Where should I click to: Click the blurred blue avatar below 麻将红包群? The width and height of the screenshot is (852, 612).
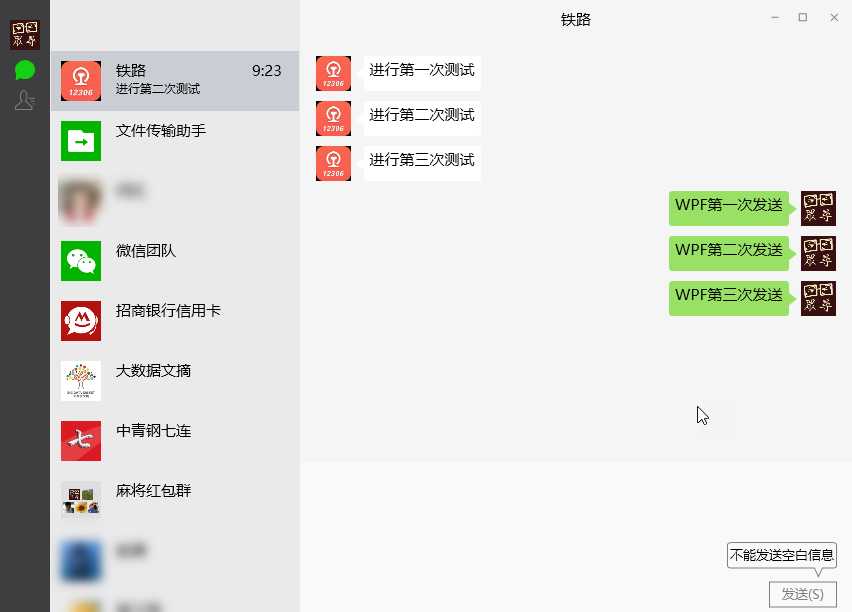coord(81,560)
